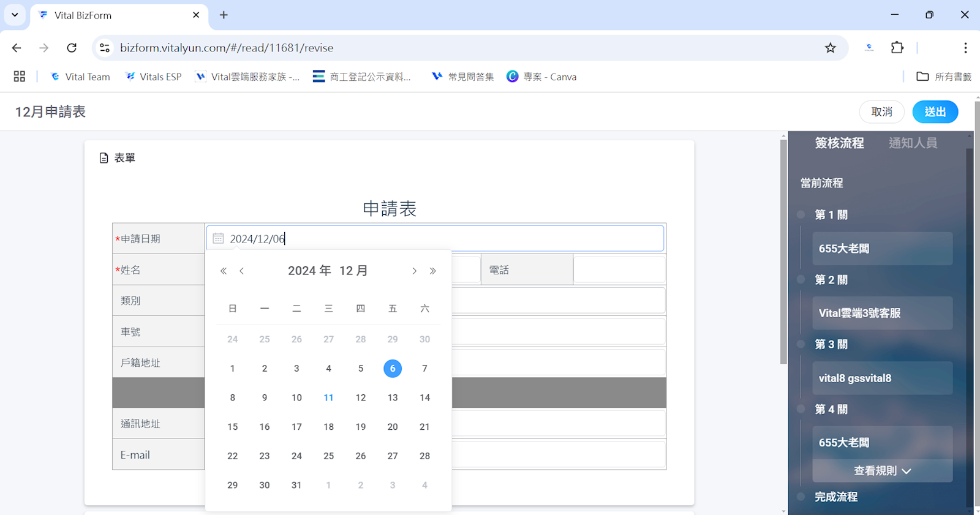Open the browser extensions puzzle icon
The image size is (980, 515).
click(x=897, y=48)
